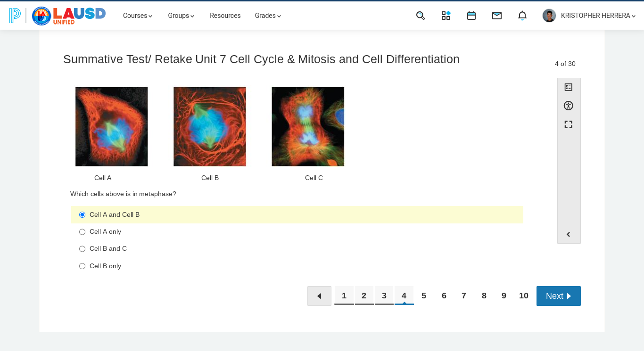Screen dimensions: 644x362
Task: Click the 'Cell C' image caption
Action: click(314, 178)
